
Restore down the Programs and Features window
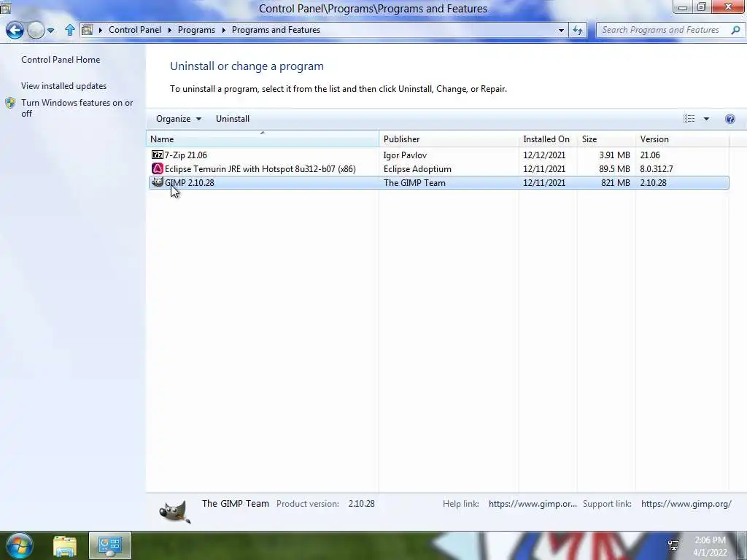(x=702, y=7)
